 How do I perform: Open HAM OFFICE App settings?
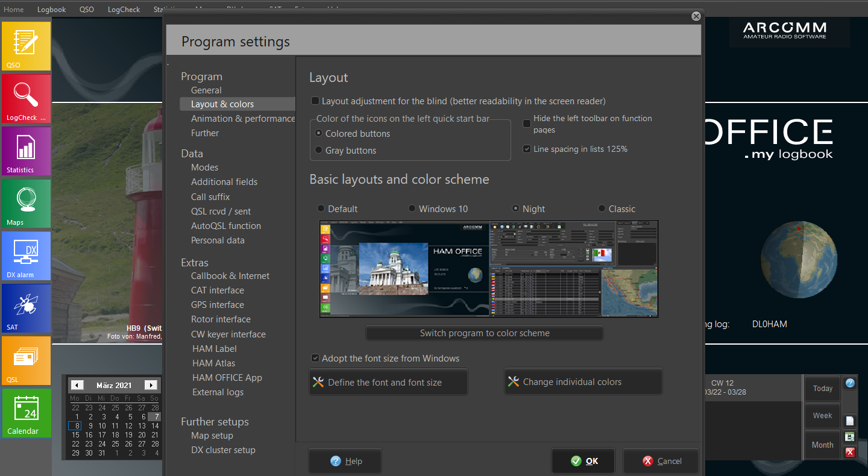pos(227,378)
